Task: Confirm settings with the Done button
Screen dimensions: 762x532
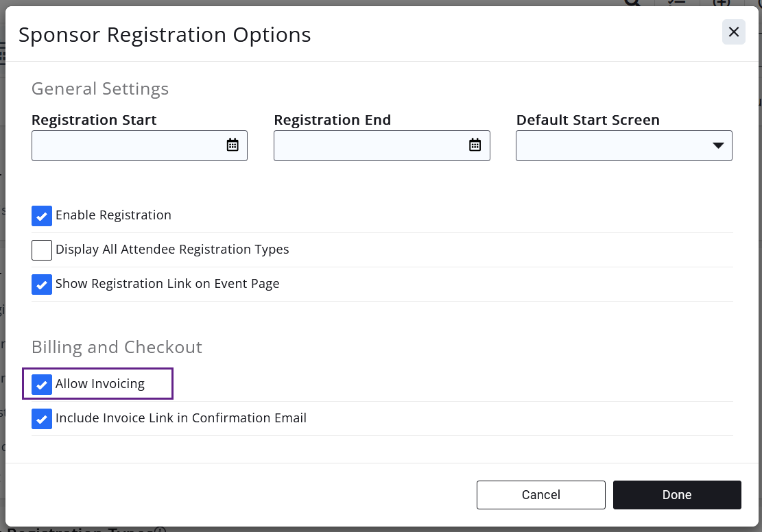Action: [x=677, y=494]
